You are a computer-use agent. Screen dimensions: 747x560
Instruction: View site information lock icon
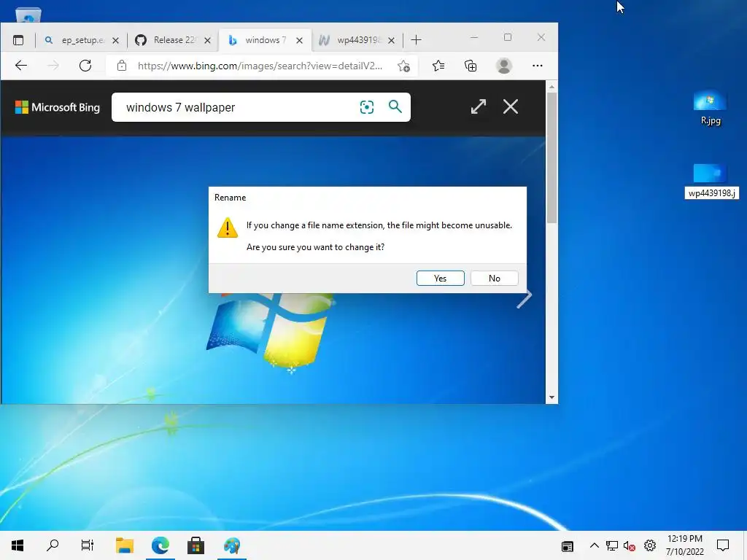coord(122,66)
